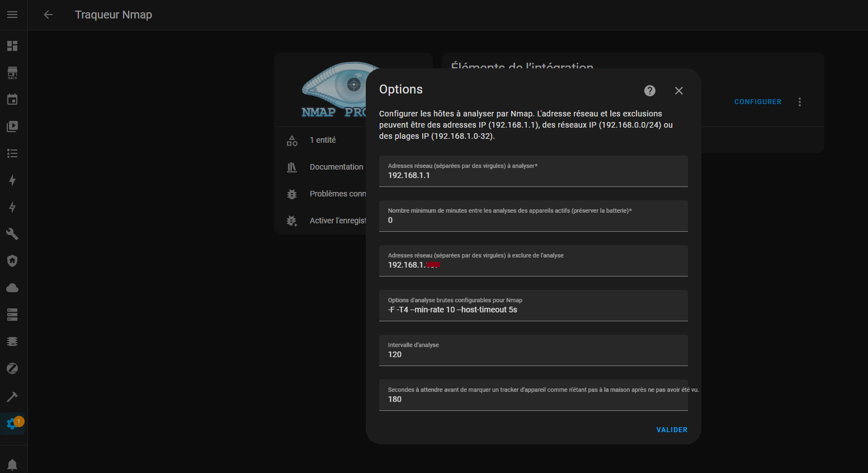Open the media browser sidebar icon
Image resolution: width=868 pixels, height=473 pixels.
point(12,126)
